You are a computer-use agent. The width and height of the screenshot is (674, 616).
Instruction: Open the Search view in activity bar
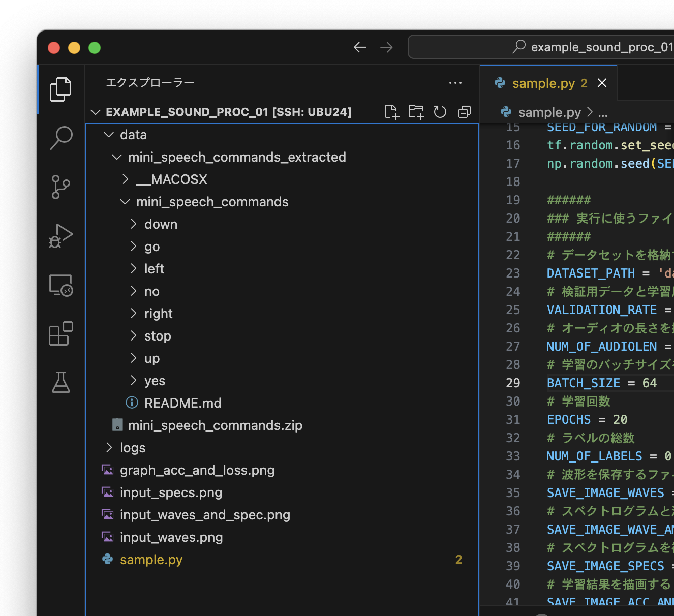point(61,137)
